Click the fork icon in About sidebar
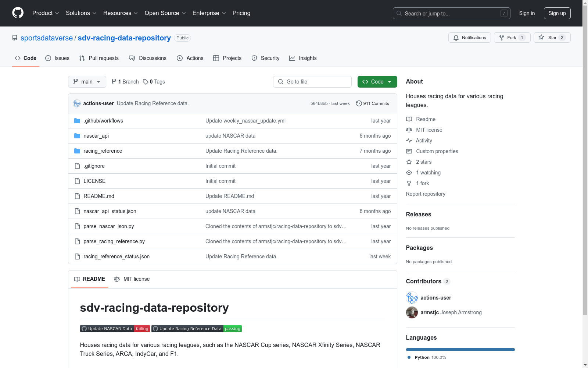Viewport: 588px width, 368px height. [x=409, y=183]
